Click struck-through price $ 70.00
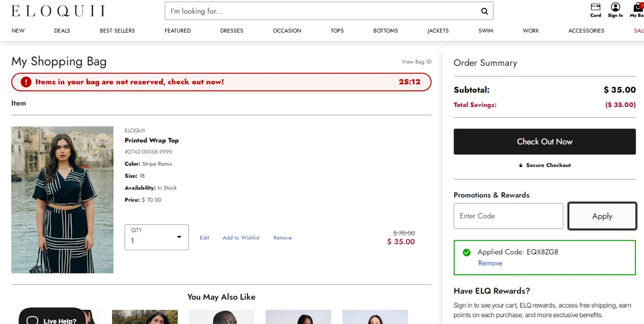This screenshot has width=644, height=324. pyautogui.click(x=404, y=233)
